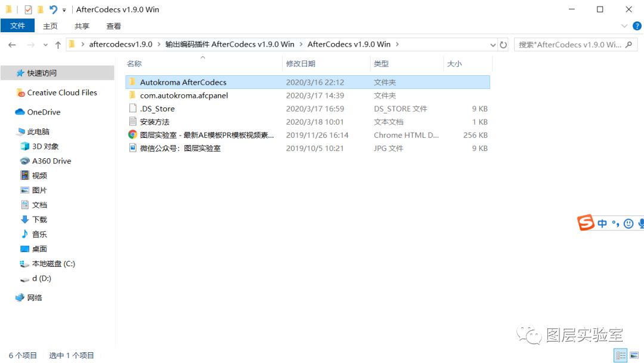
Task: Click the search magnifier icon
Action: pyautogui.click(x=628, y=44)
